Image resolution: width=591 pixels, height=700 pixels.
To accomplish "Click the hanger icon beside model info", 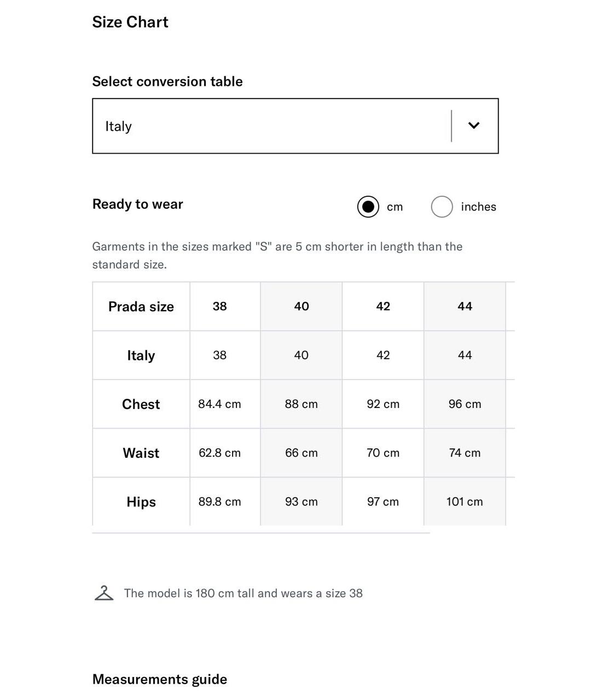I will 104,593.
